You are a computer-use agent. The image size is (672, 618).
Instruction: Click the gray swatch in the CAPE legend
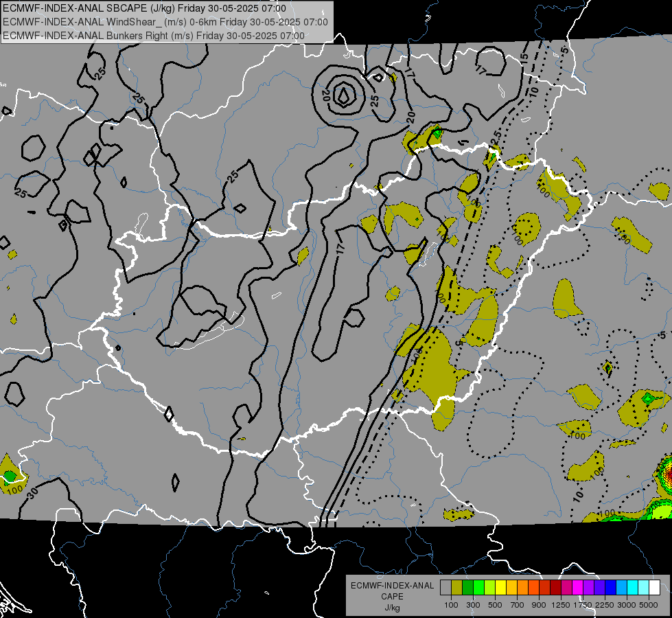pos(445,588)
